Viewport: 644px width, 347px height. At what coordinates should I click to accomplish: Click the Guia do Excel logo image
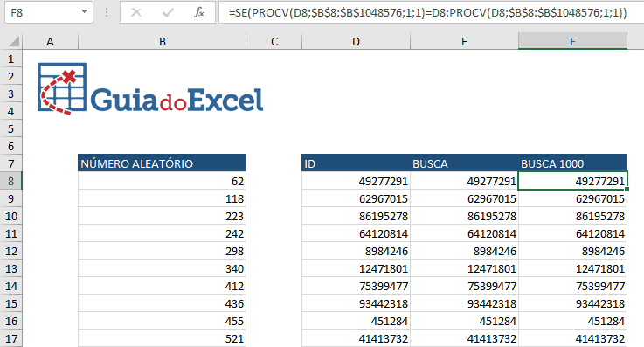(x=150, y=88)
